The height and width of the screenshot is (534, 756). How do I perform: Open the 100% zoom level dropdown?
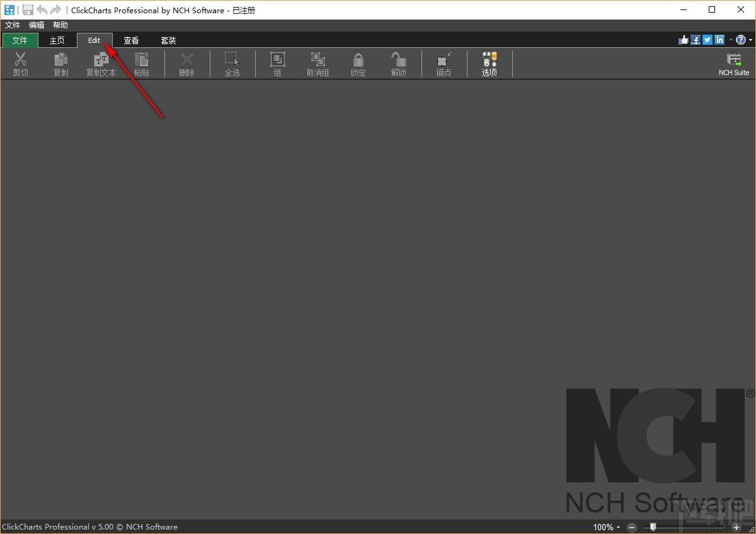coord(607,527)
